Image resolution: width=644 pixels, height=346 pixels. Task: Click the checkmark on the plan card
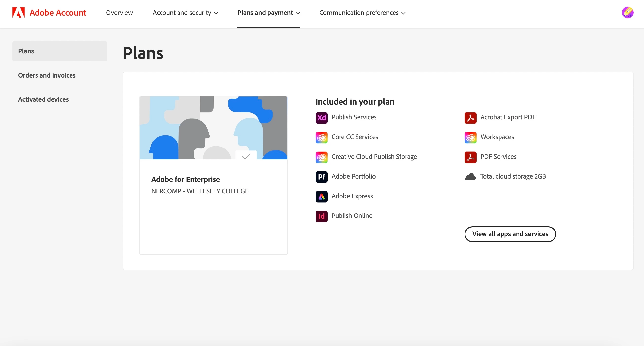point(246,156)
